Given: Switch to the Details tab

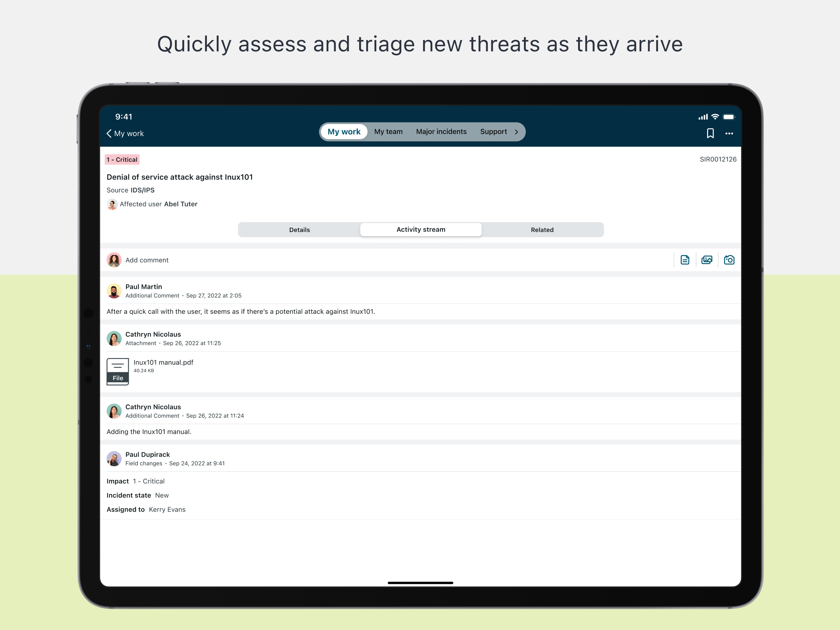Looking at the screenshot, I should click(299, 229).
